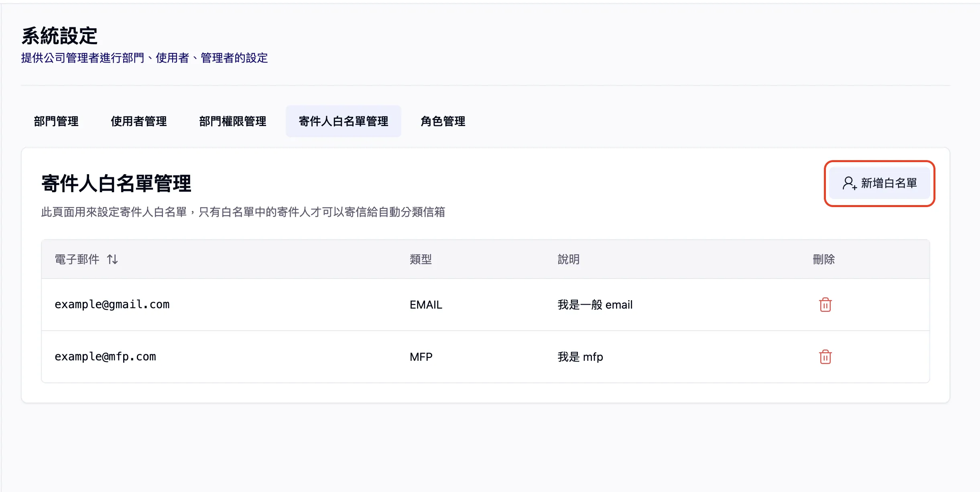The width and height of the screenshot is (980, 492).
Task: Open the 部門權限管理 tab
Action: [233, 122]
